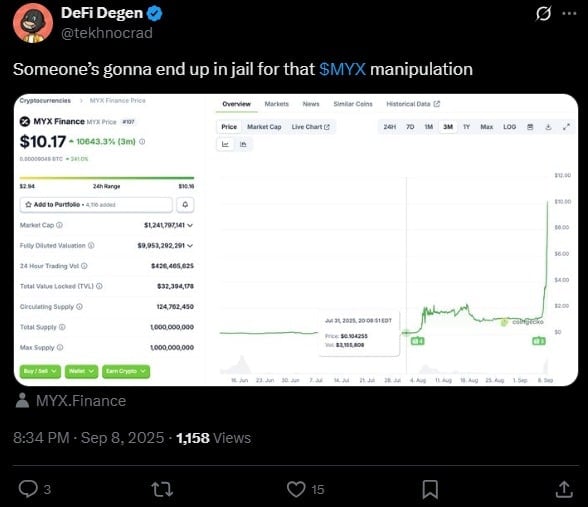Click the reply comment icon

click(x=28, y=489)
